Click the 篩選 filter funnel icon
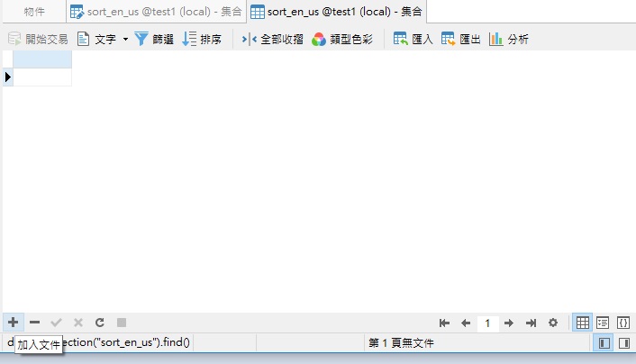The image size is (636, 364). (141, 39)
